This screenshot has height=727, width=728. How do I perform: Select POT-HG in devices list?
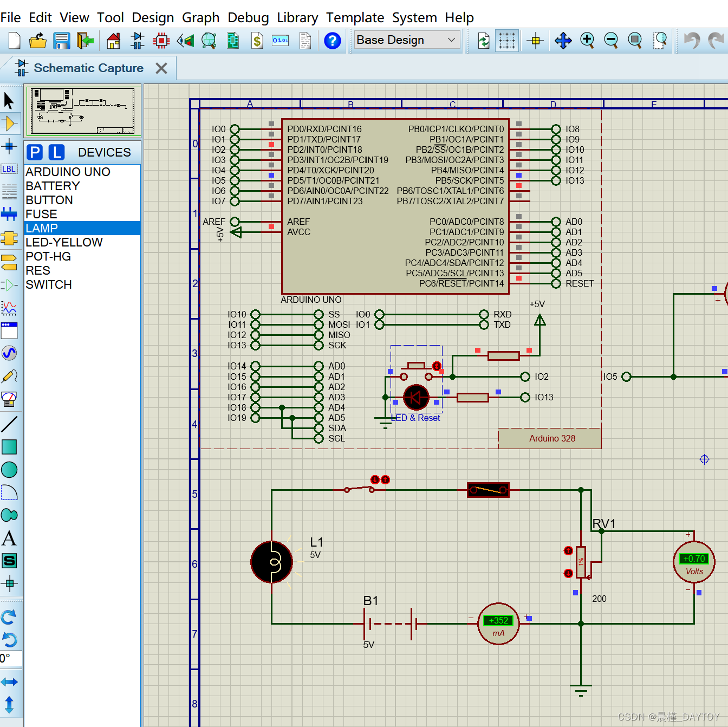tap(82, 256)
